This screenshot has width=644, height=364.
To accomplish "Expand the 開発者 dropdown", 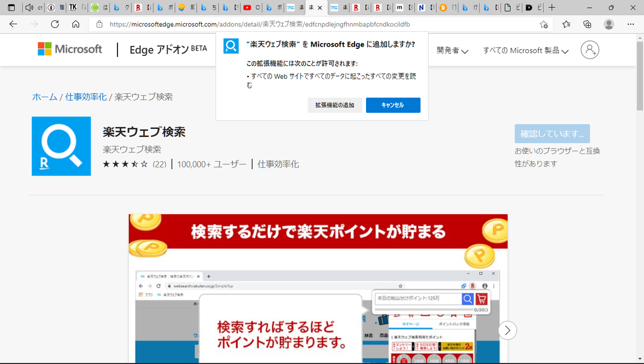I will 452,50.
